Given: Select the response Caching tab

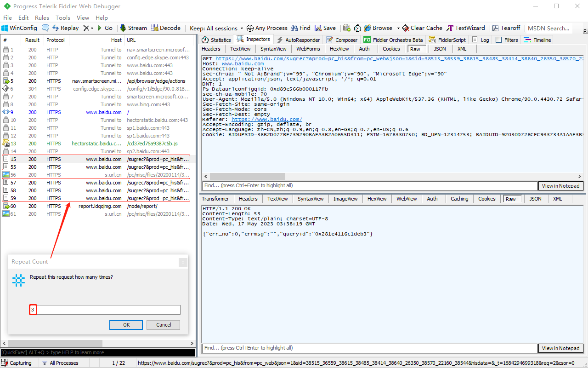Looking at the screenshot, I should (x=459, y=199).
